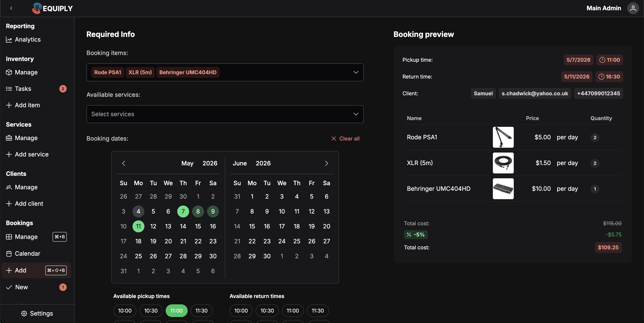This screenshot has height=323, width=644.
Task: Click the Clients Manage people icon
Action: [x=9, y=187]
